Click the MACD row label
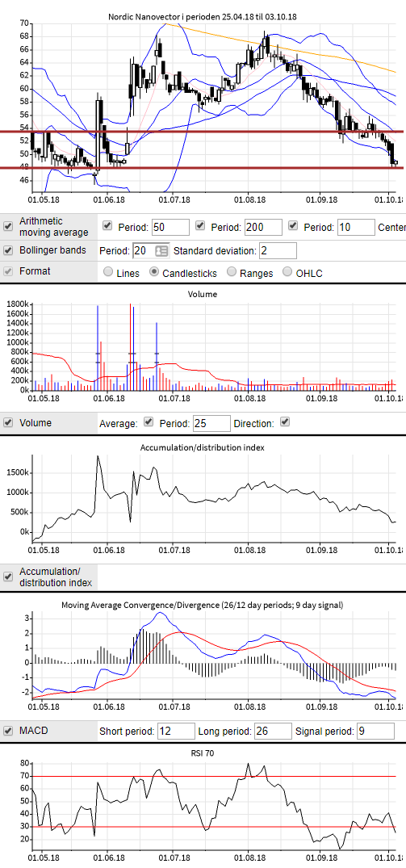Screen dimensions: 406x868 pos(34,731)
